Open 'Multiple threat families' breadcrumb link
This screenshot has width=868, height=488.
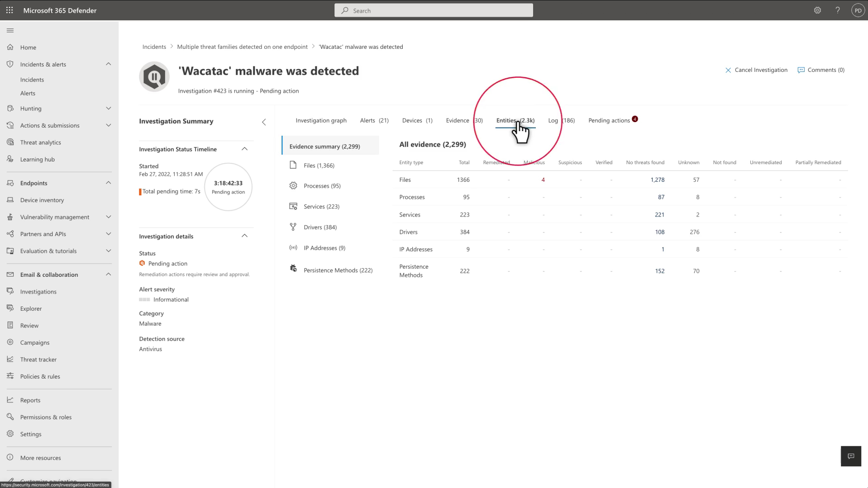click(242, 47)
